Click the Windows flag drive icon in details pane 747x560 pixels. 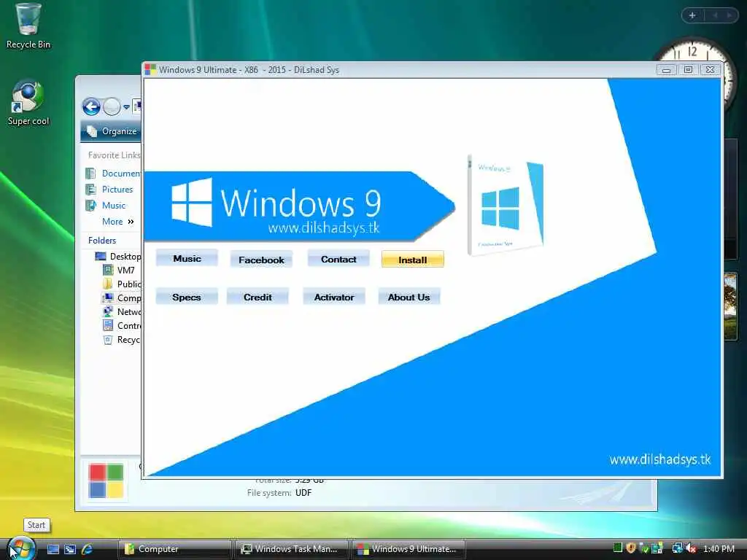tap(106, 481)
